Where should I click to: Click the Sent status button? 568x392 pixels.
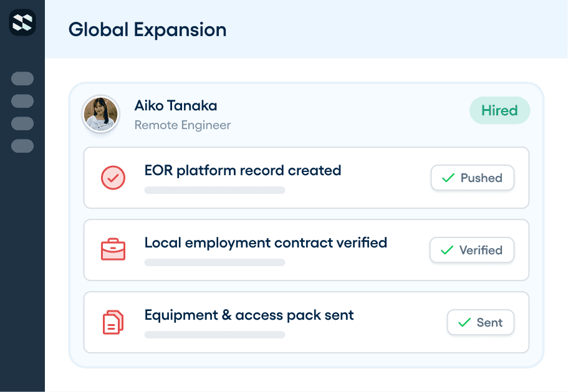pyautogui.click(x=480, y=322)
